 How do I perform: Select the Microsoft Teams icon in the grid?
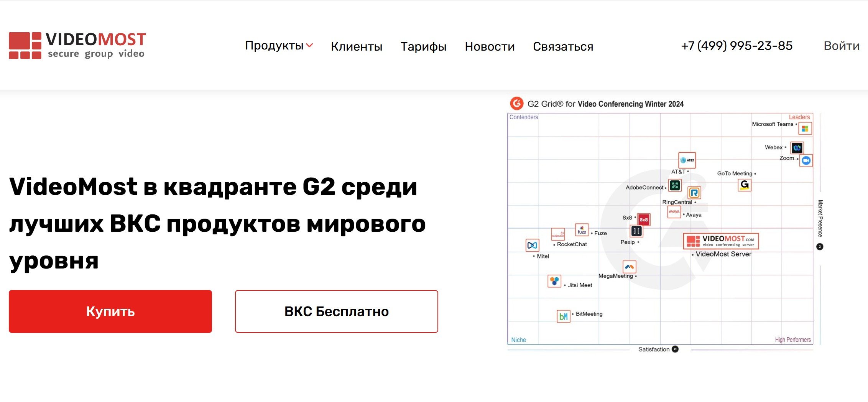tap(805, 129)
